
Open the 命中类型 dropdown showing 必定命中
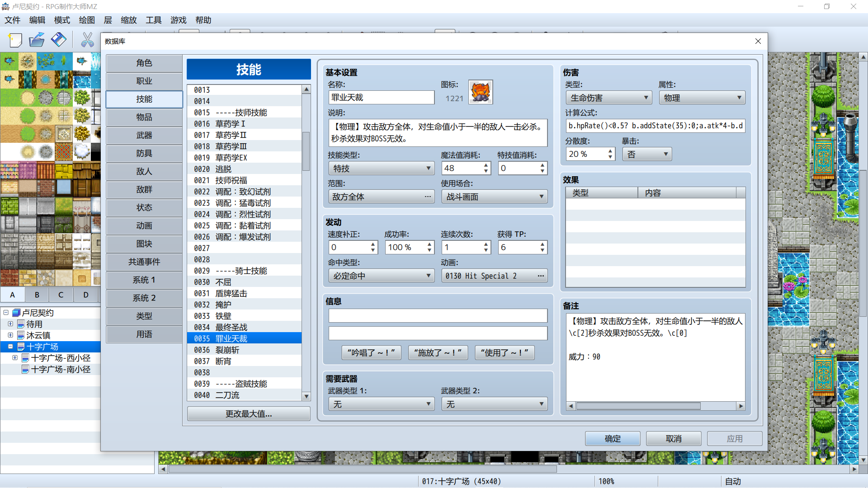tap(382, 276)
